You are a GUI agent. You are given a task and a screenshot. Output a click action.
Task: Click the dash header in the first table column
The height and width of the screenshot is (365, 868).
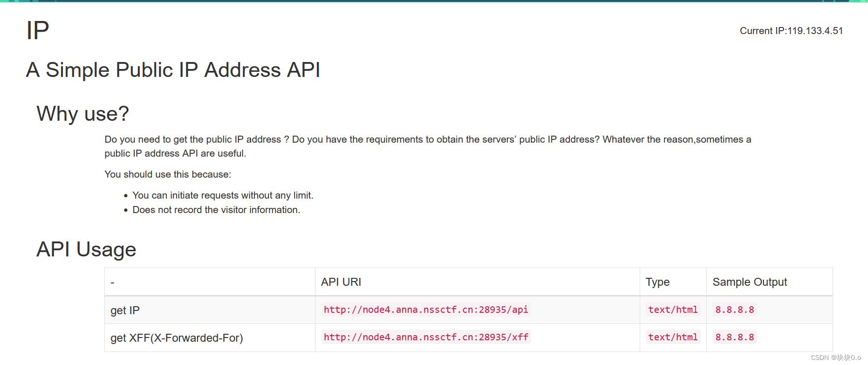pos(112,282)
